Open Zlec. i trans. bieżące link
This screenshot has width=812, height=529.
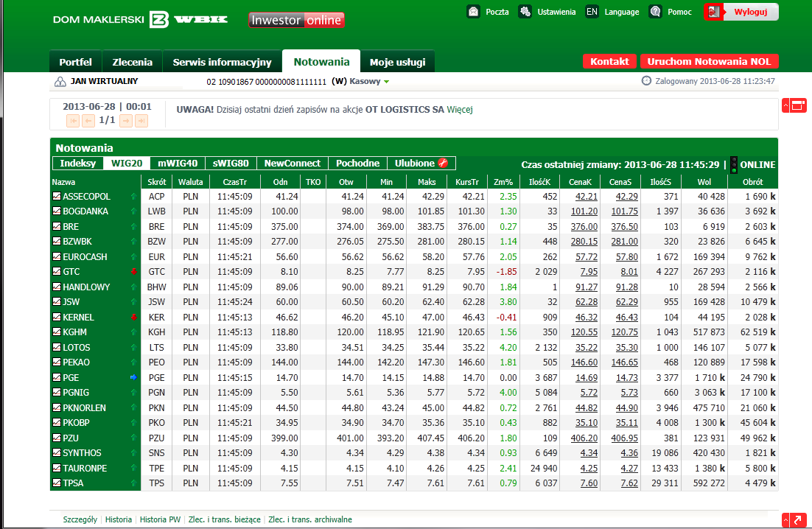click(x=224, y=519)
